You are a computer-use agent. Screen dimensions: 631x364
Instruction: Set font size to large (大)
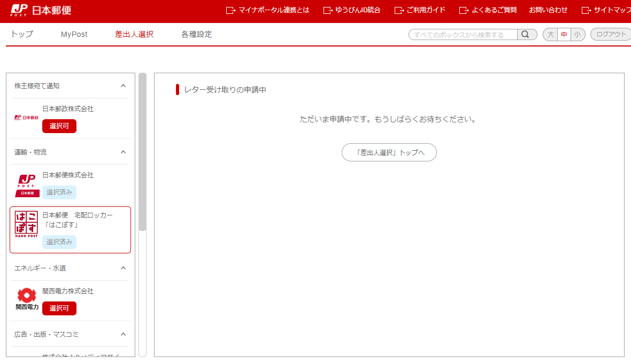coord(550,35)
